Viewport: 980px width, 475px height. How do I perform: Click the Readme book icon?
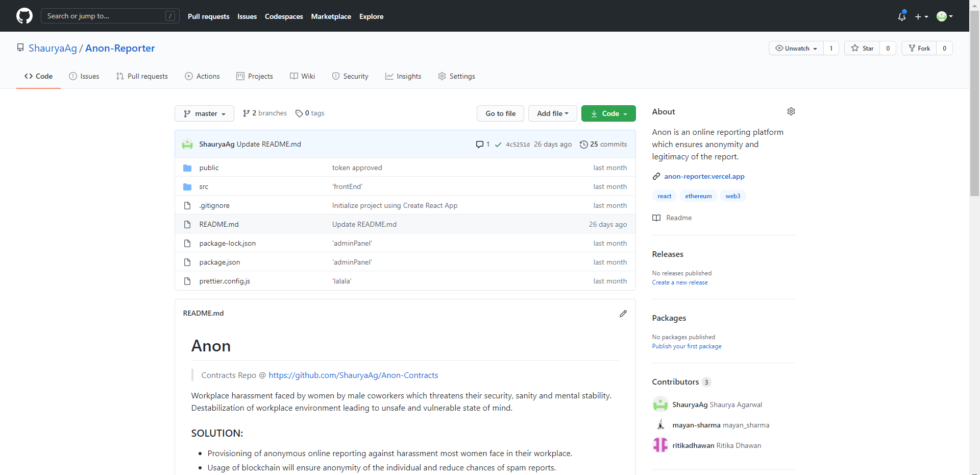(x=656, y=218)
